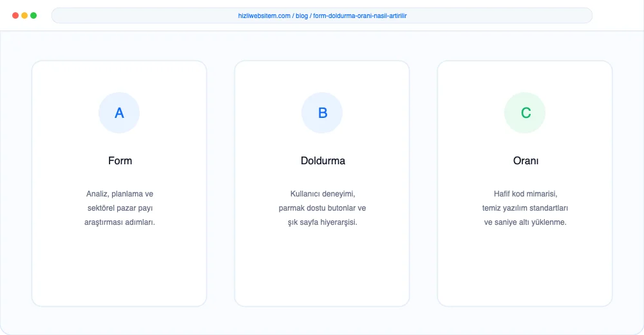Select the Form card heading
The image size is (644, 335).
pos(120,160)
